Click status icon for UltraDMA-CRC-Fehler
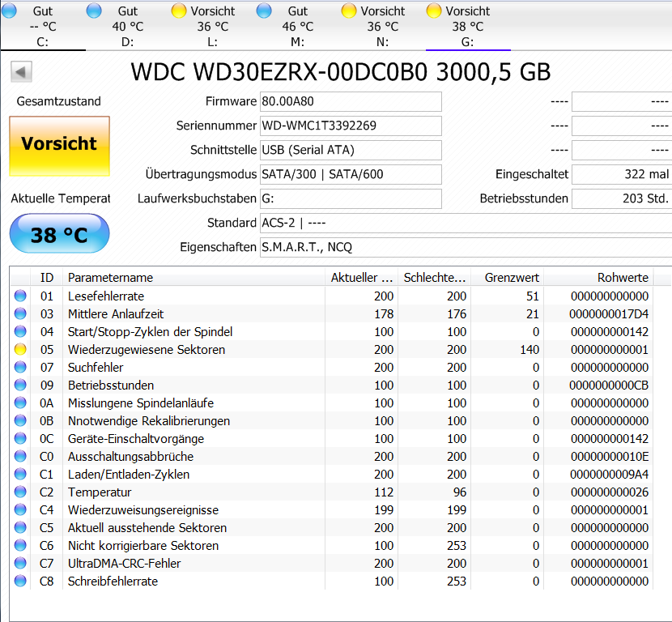672x622 pixels. point(20,563)
